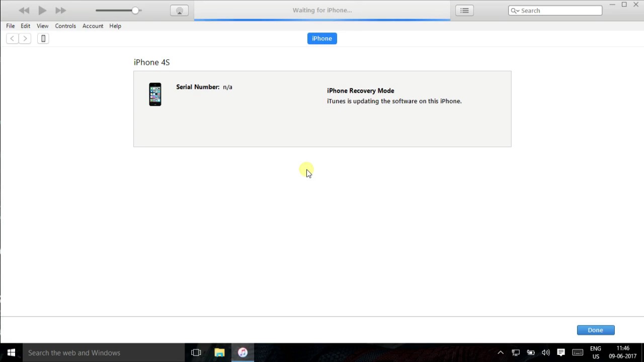The height and width of the screenshot is (362, 644).
Task: Click the Waiting for iPhone status text
Action: [322, 10]
